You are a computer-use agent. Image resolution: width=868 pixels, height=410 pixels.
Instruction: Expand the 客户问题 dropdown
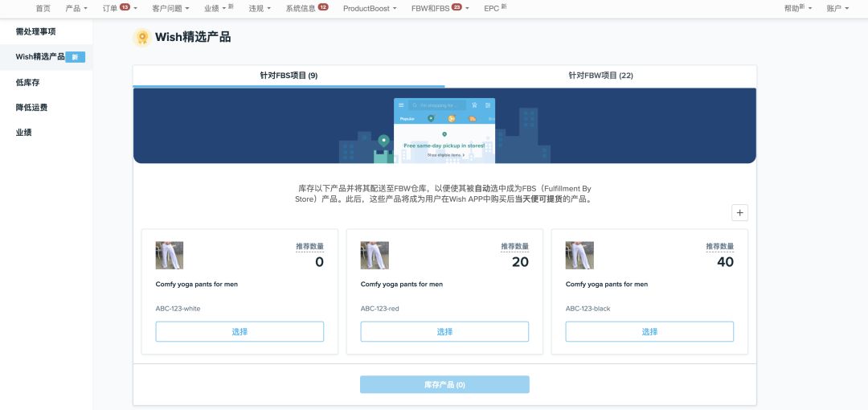coord(170,8)
